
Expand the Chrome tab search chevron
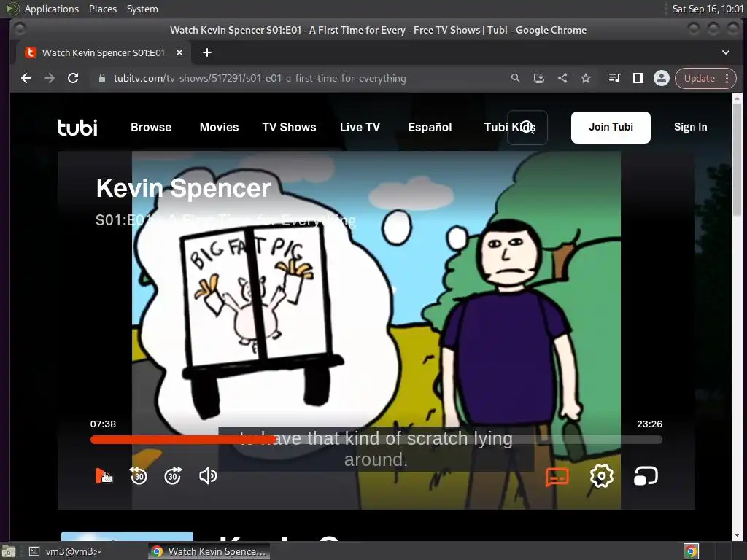click(726, 52)
